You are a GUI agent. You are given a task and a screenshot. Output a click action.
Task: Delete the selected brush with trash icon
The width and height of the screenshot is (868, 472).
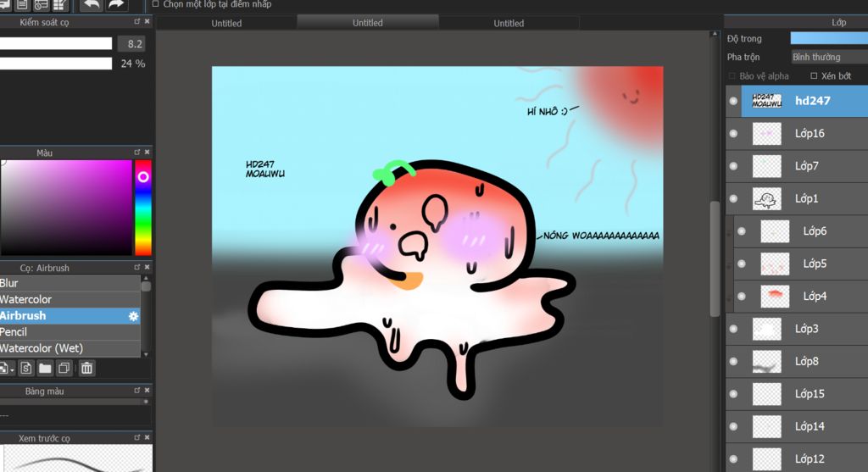[x=87, y=368]
